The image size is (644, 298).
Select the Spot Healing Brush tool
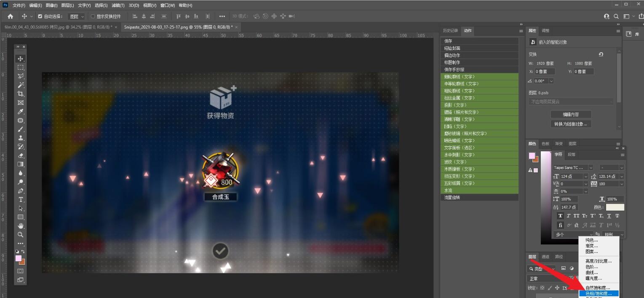pos(21,121)
